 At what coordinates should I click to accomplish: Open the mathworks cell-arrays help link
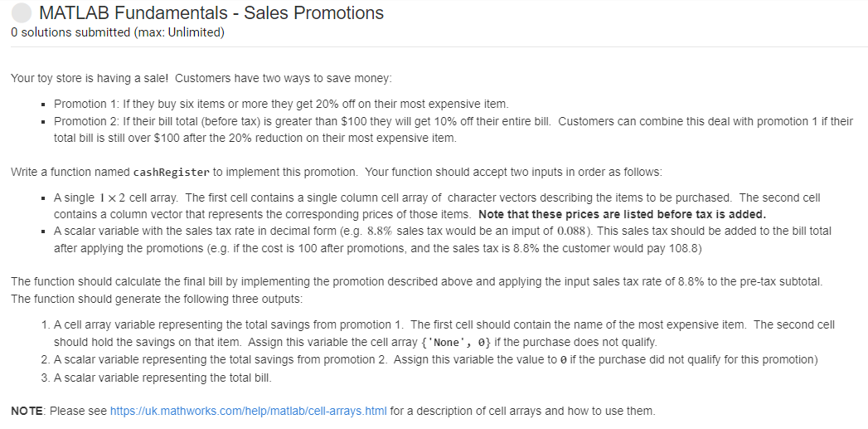pos(249,412)
